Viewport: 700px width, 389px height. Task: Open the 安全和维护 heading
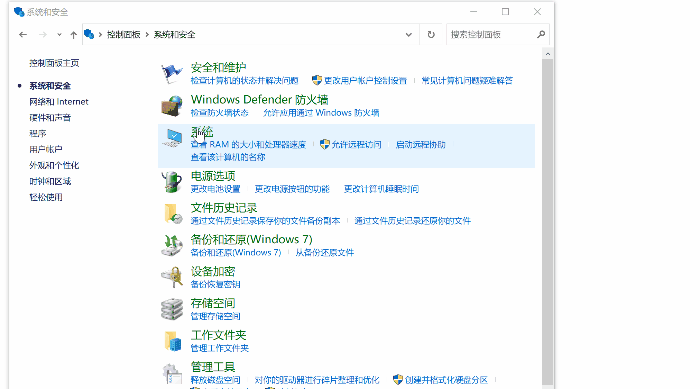(x=218, y=67)
